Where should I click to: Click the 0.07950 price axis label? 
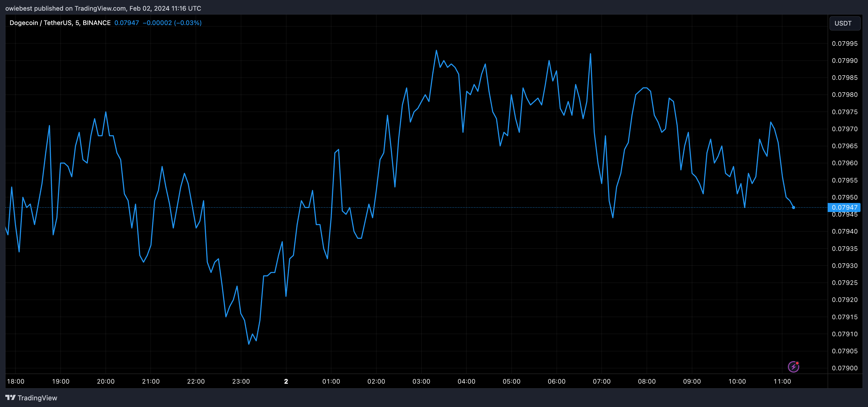tap(845, 197)
